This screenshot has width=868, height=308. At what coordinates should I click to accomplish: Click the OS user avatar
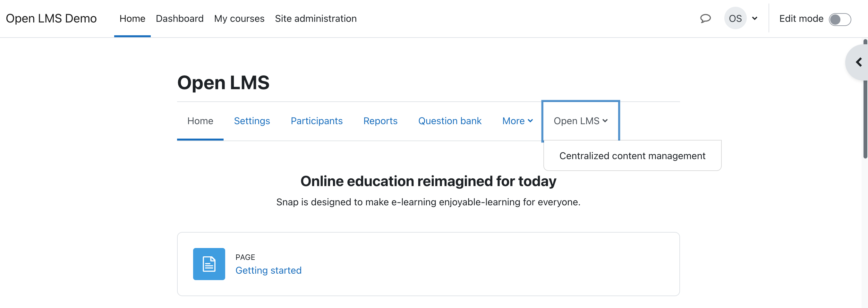pyautogui.click(x=736, y=18)
